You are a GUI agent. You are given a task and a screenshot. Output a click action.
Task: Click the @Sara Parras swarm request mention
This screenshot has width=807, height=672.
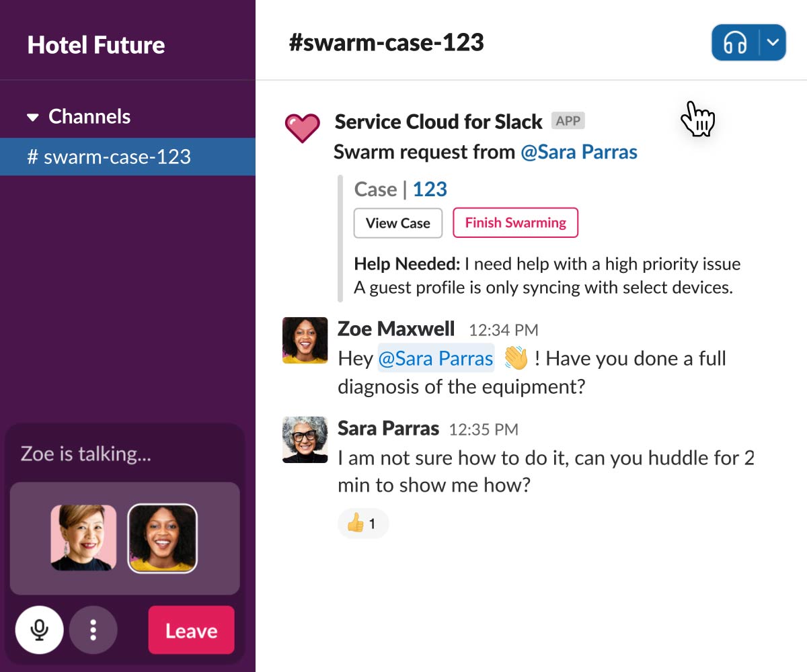tap(579, 153)
